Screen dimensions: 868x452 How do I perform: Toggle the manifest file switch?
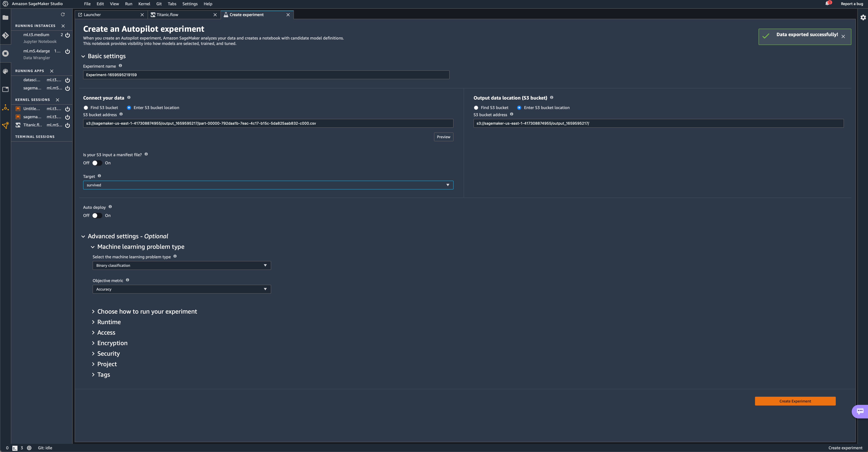[x=97, y=163]
